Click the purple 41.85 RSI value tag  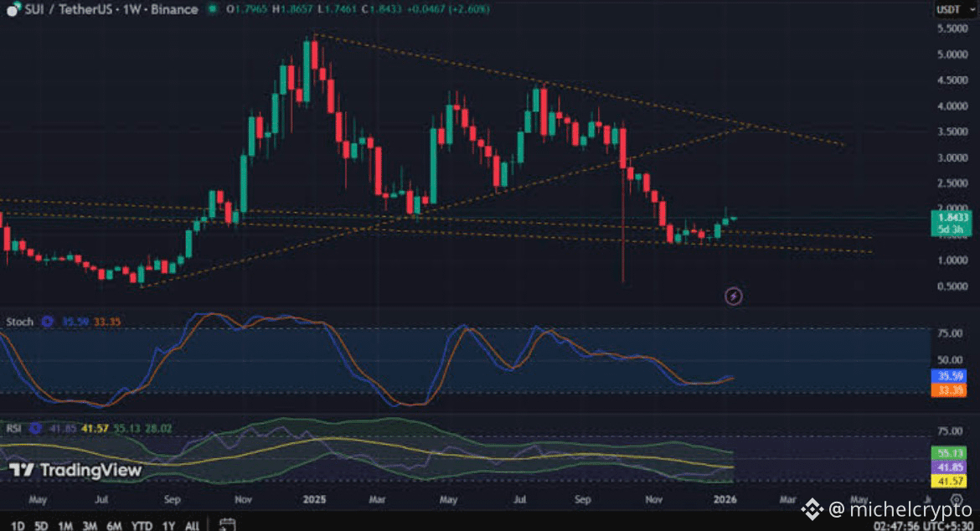(949, 467)
